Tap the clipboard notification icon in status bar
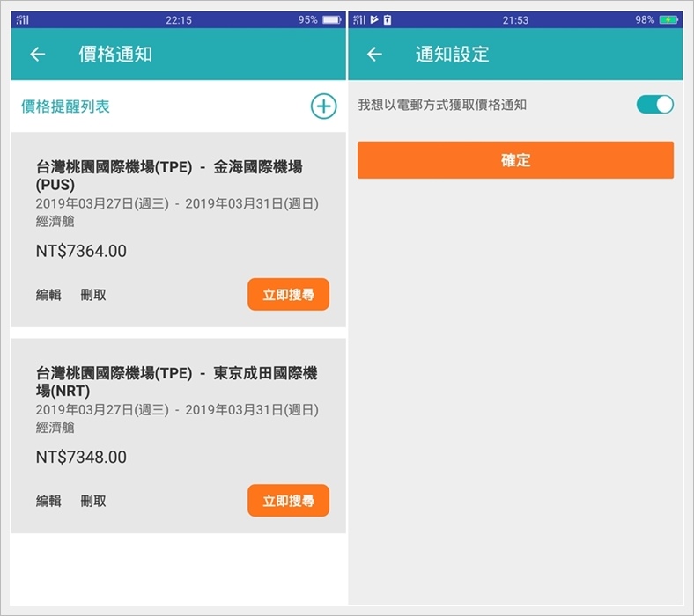Screen dimensions: 694x616 coord(388,19)
